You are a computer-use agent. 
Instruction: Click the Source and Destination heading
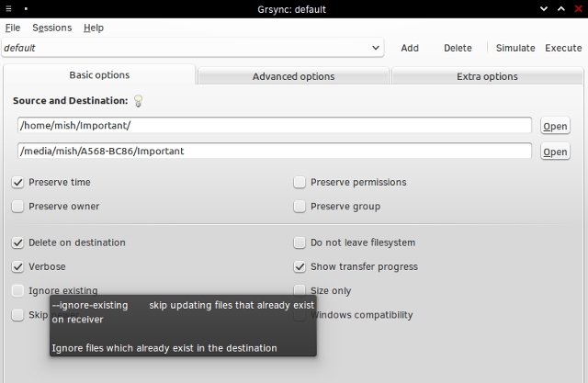(x=70, y=100)
